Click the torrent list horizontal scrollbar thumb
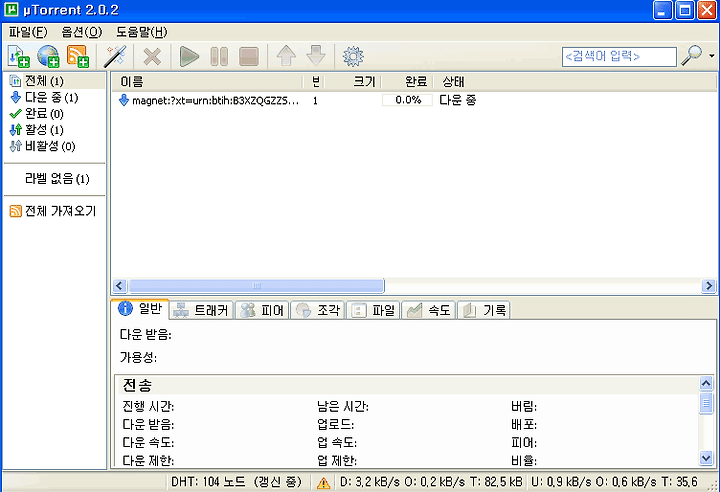The height and width of the screenshot is (492, 720). pos(256,286)
